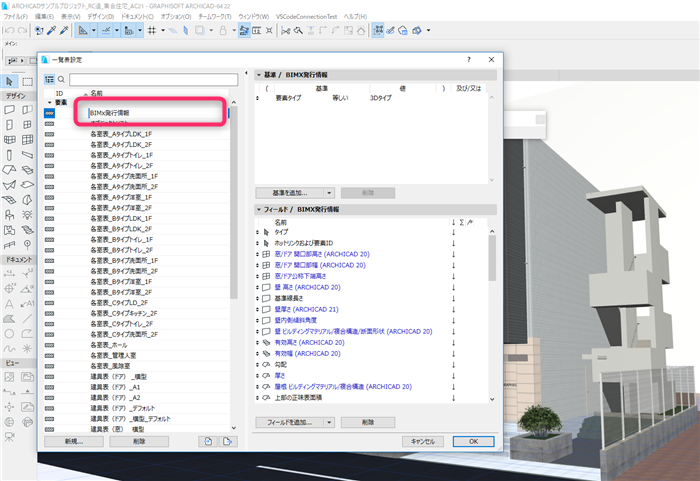Open the オプション(O) menu
Viewport: 700px width, 481px height.
click(x=176, y=17)
